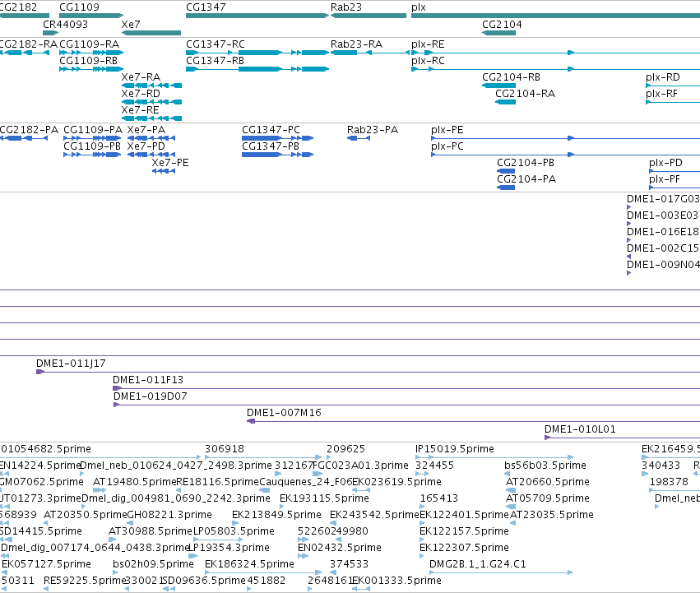The height and width of the screenshot is (593, 700).
Task: Click EST EN02432.5prime
Action: point(304,556)
